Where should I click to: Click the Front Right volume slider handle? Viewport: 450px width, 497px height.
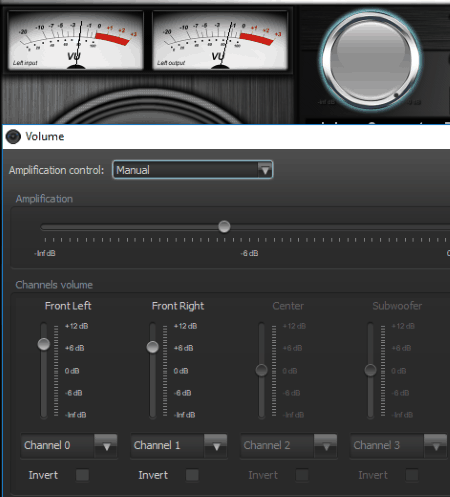(x=153, y=347)
